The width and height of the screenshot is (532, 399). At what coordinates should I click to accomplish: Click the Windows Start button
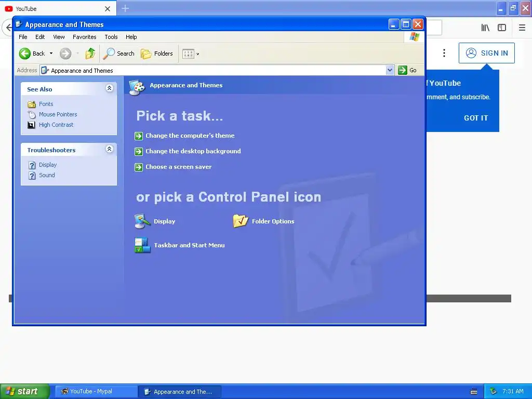coord(25,391)
